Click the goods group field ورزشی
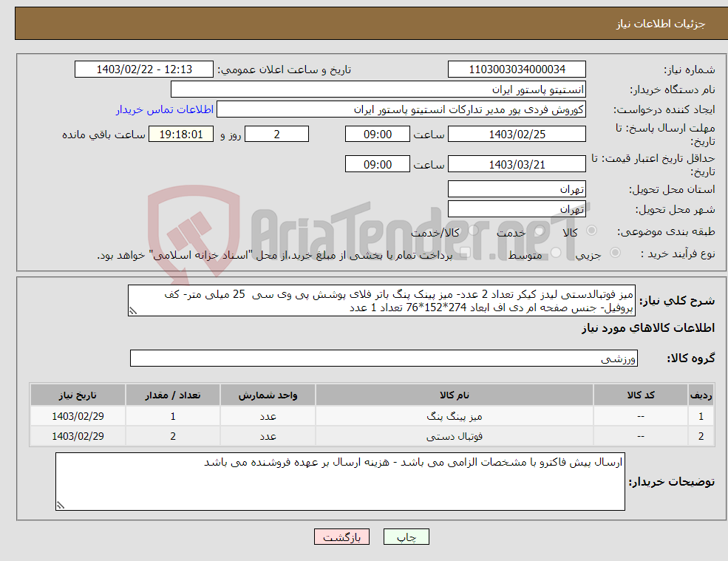 click(384, 358)
